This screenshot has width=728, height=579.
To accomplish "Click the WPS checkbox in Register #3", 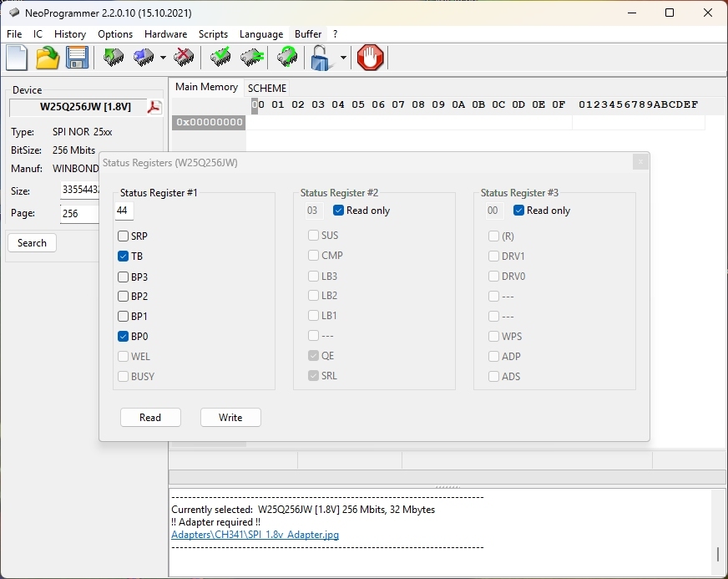I will (x=493, y=336).
